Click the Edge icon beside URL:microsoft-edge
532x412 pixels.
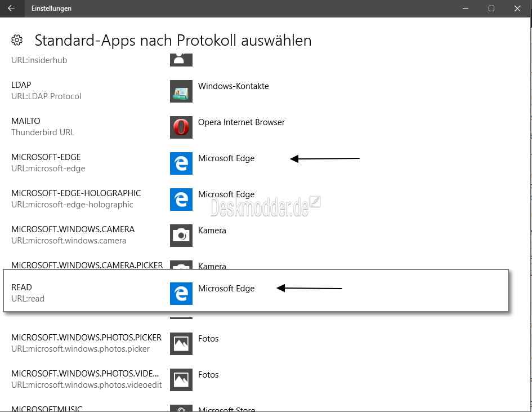point(181,163)
